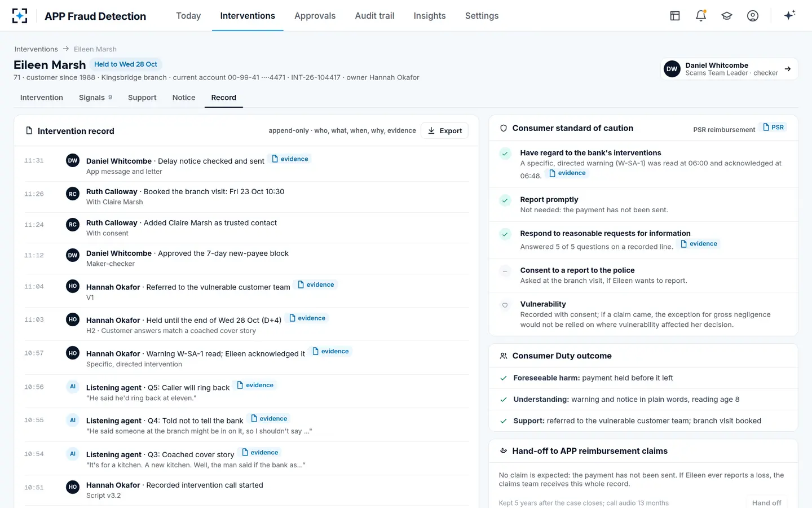Open the layout panel icon in header

(675, 16)
